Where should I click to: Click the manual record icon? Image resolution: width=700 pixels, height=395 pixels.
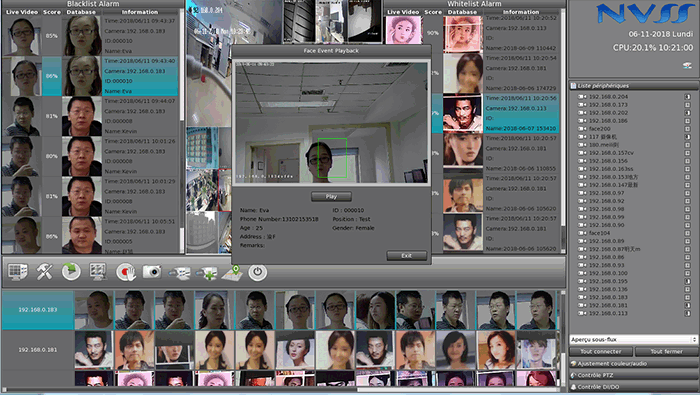coord(125,272)
